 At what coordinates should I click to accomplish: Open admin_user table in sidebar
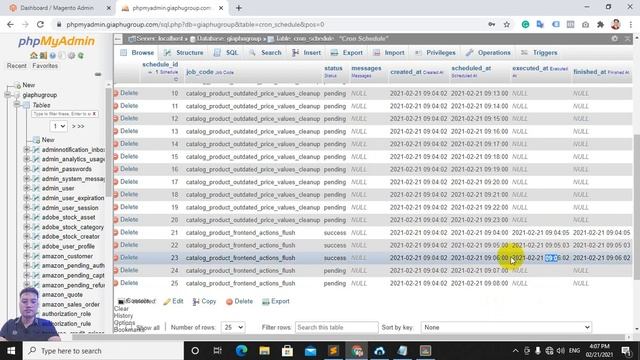coord(58,188)
